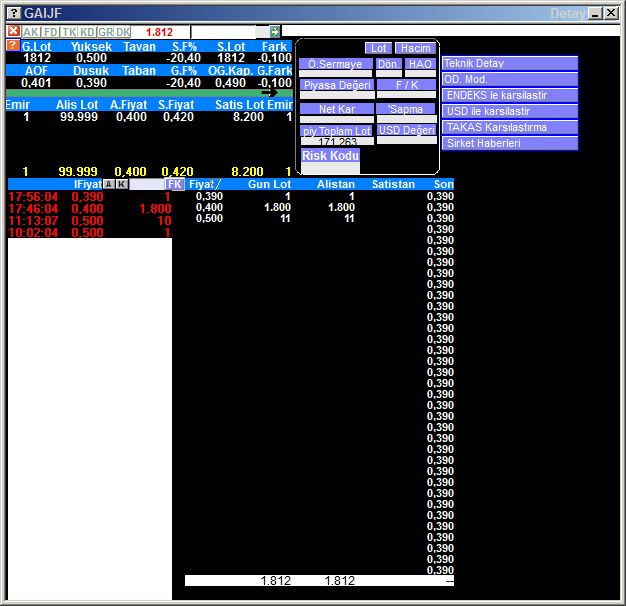Open Sirket Haberleri
The height and width of the screenshot is (606, 626).
point(510,143)
